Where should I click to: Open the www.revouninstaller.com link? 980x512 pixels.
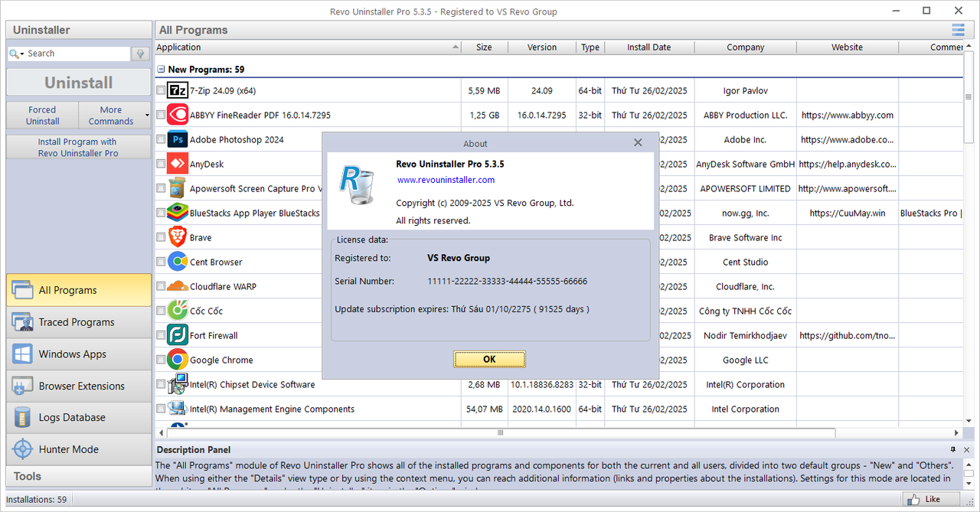(x=446, y=180)
